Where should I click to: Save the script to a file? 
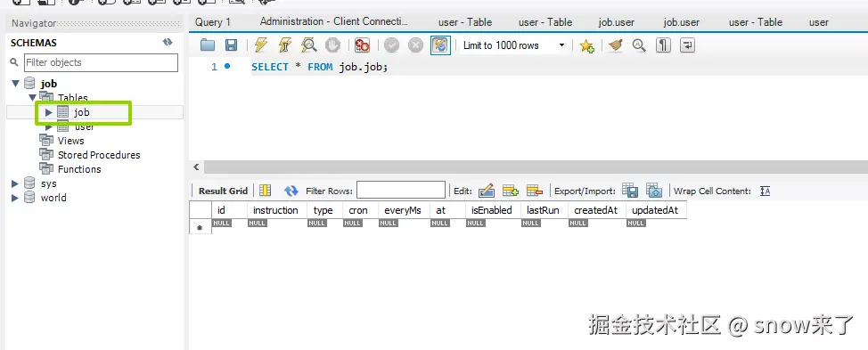click(x=231, y=45)
